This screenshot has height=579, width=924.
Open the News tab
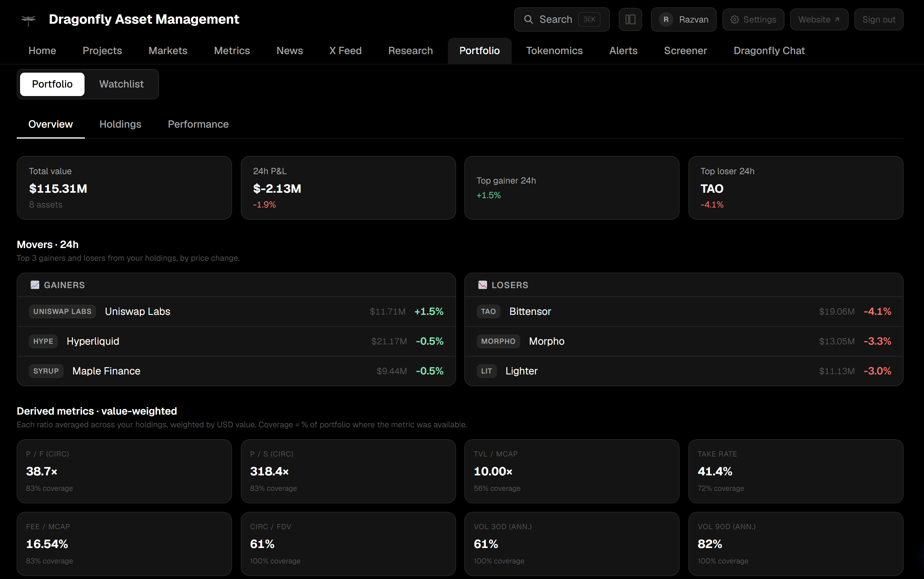point(290,50)
